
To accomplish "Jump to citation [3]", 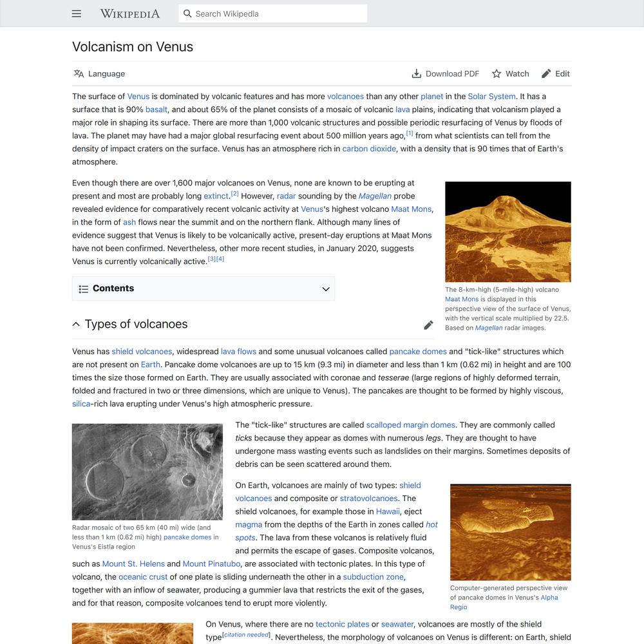I will click(211, 259).
